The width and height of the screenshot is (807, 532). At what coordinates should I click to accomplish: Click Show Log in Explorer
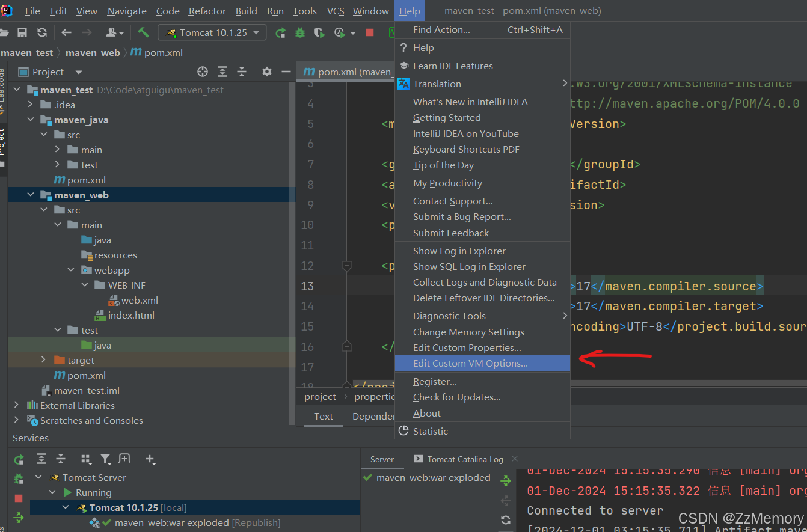tap(482, 251)
